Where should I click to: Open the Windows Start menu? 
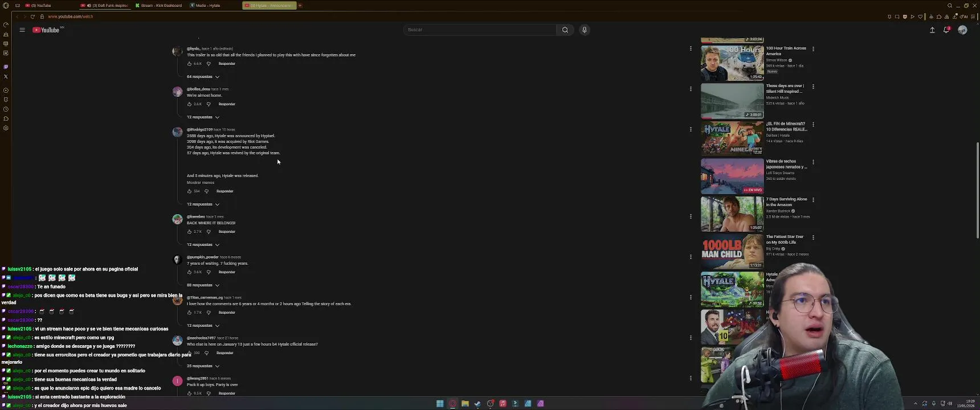(x=440, y=404)
